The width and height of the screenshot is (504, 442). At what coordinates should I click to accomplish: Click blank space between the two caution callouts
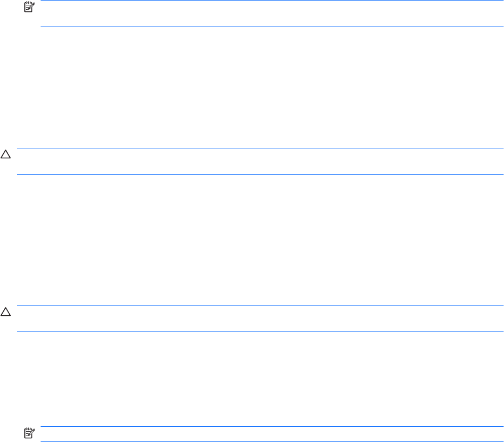tap(252, 240)
